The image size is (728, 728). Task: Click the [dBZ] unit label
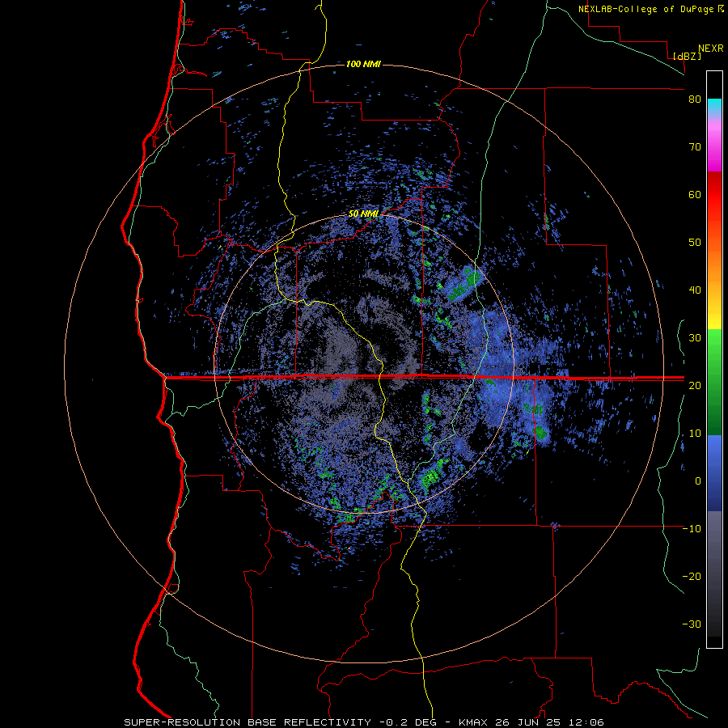click(x=687, y=56)
